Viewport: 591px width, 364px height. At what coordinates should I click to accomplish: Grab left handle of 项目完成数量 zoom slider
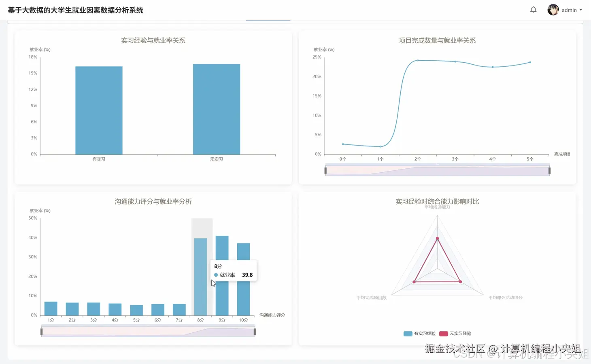coord(325,171)
